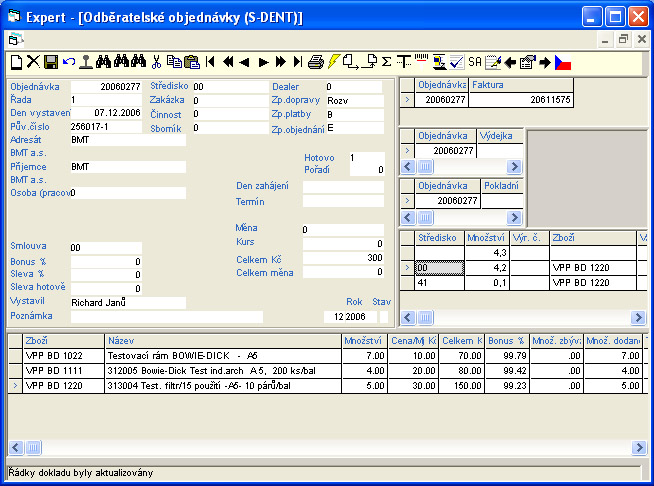
Task: Jump to the first record
Action: click(210, 62)
